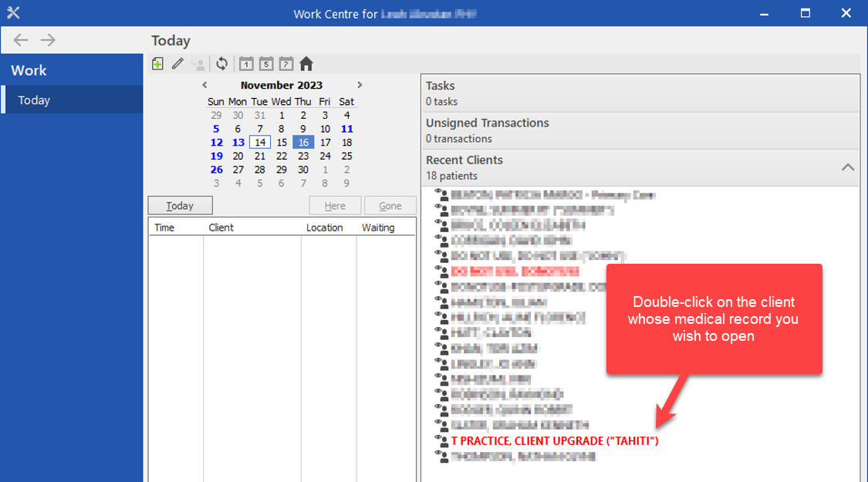Viewport: 868px width, 482px height.
Task: Click the new appointment plus icon
Action: click(x=157, y=64)
